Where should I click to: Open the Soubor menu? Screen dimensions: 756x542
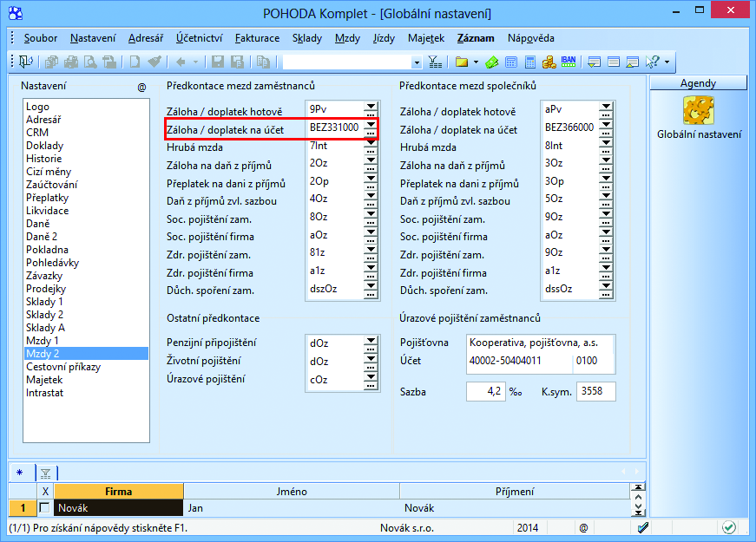click(41, 38)
